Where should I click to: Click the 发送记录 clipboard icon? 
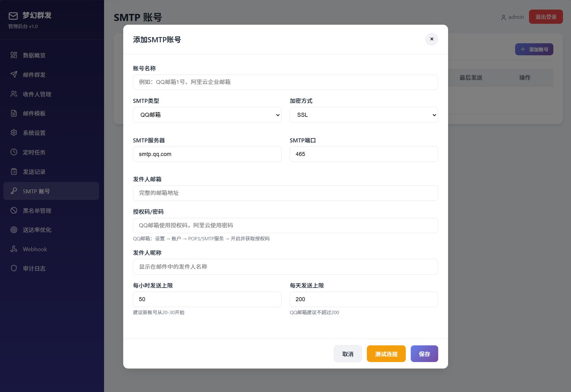point(14,171)
